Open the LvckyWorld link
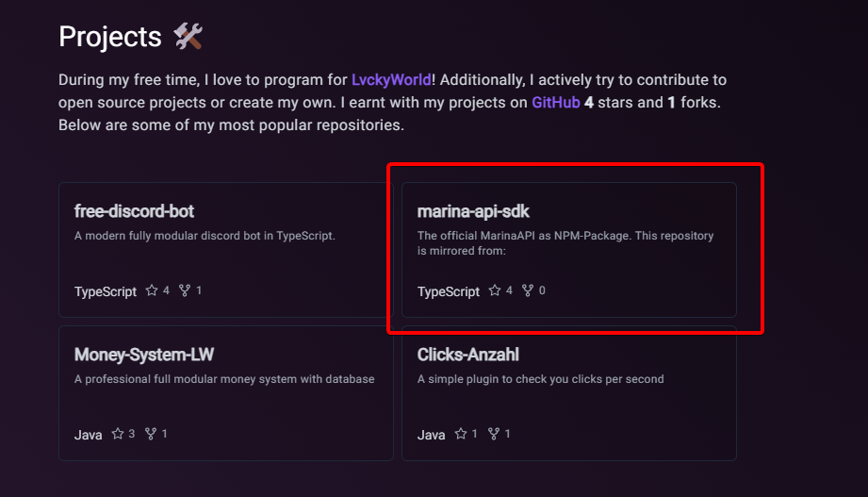The width and height of the screenshot is (868, 497). click(x=391, y=80)
